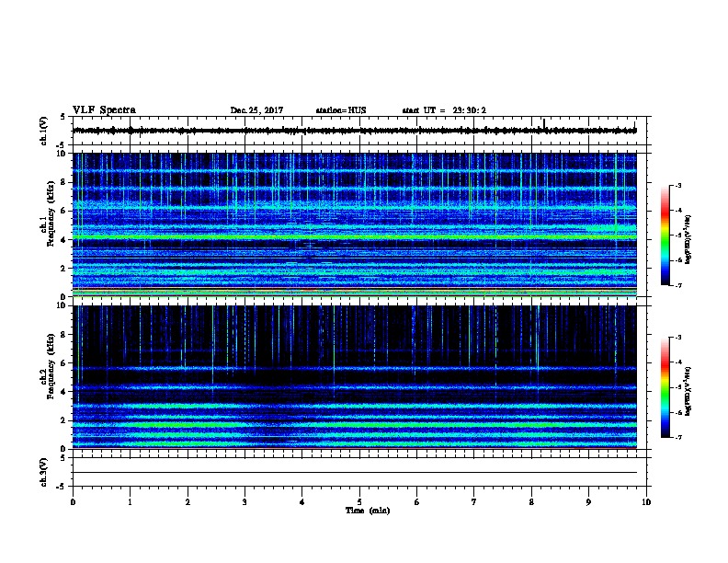Click the bright green 4 kHz band in ch.1
The image size is (728, 563).
[355, 237]
